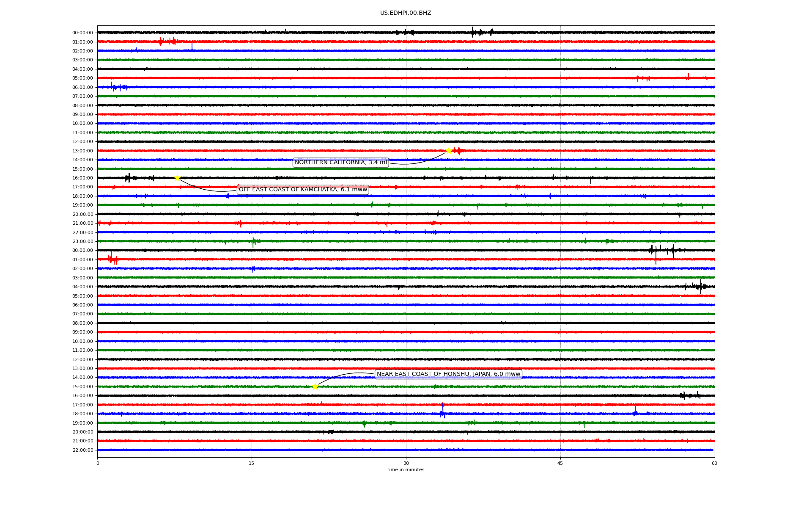Click the 22:00:00 label at the bottom
Viewport: 812px width, 508px height.
(82, 450)
